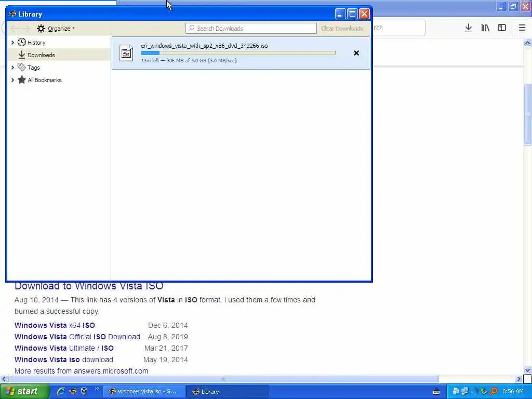Open 'Windows Vista x64 ISO' link
This screenshot has width=532, height=399.
[55, 325]
